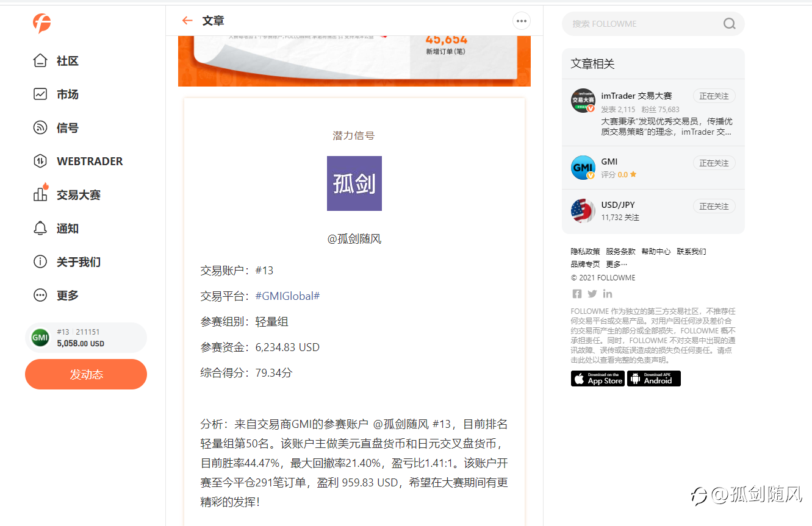The height and width of the screenshot is (526, 812).
Task: Open the GMI broker logo
Action: coord(583,168)
